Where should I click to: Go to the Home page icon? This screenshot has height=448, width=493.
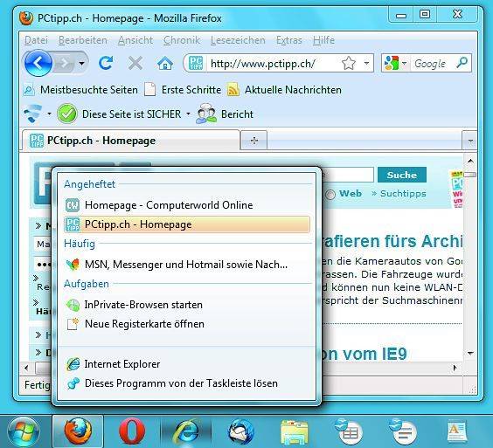pos(165,64)
